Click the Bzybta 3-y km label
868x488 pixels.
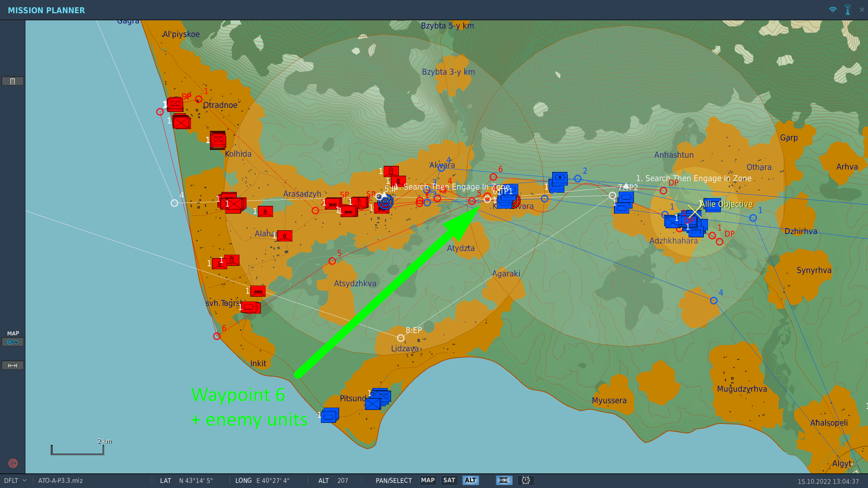pos(448,72)
